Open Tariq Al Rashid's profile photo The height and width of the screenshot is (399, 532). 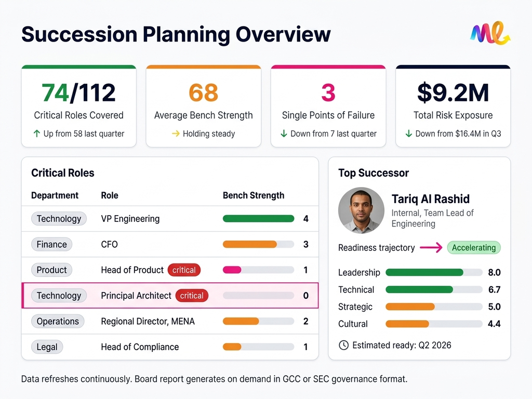(361, 210)
